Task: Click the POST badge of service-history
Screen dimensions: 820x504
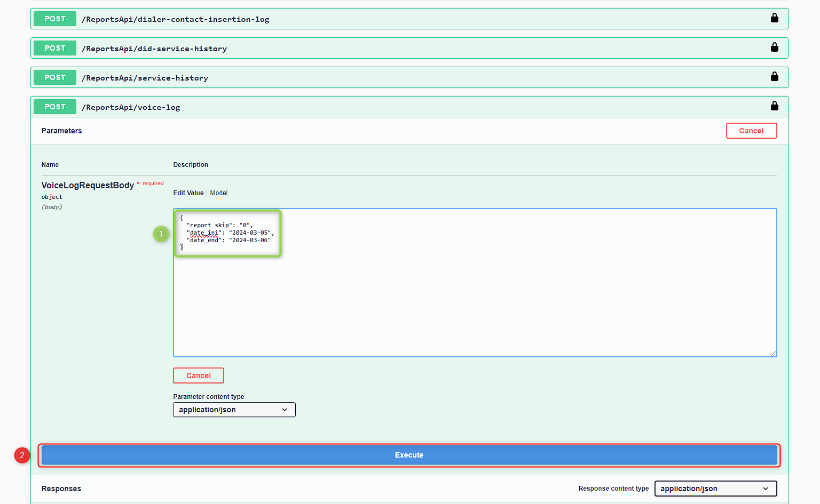Action: pyautogui.click(x=55, y=77)
